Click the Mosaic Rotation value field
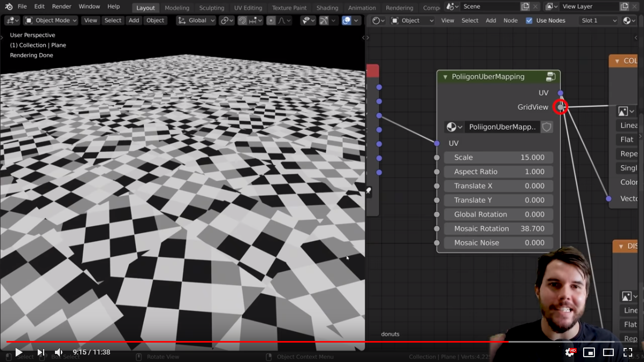644x362 pixels. click(498, 228)
